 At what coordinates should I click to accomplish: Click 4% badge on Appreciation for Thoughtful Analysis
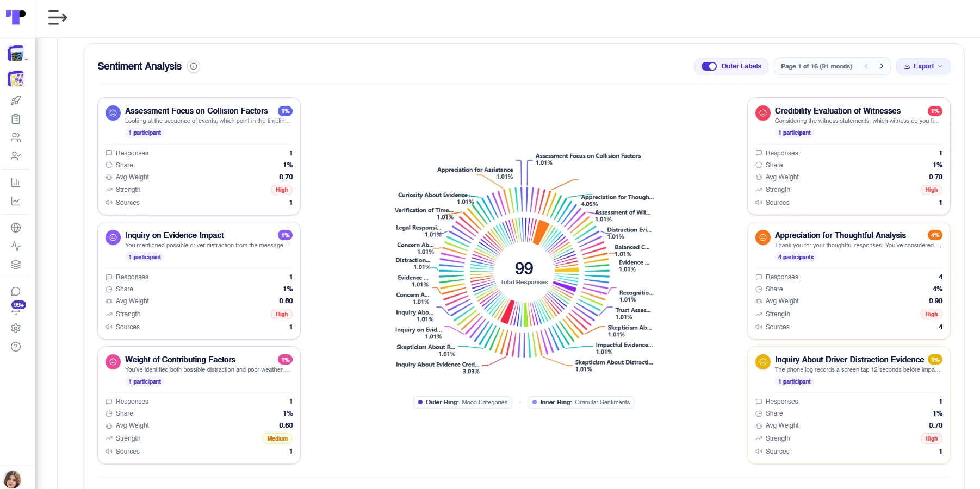tap(935, 235)
